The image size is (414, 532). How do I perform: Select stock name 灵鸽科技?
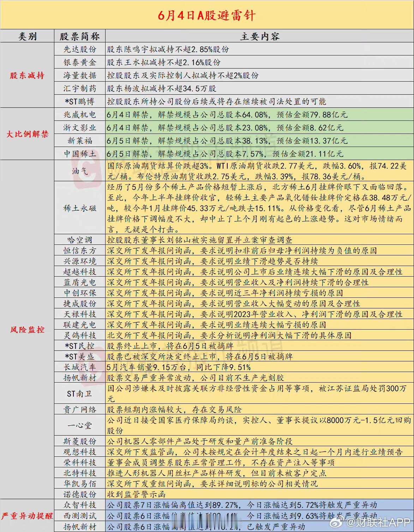(x=80, y=336)
